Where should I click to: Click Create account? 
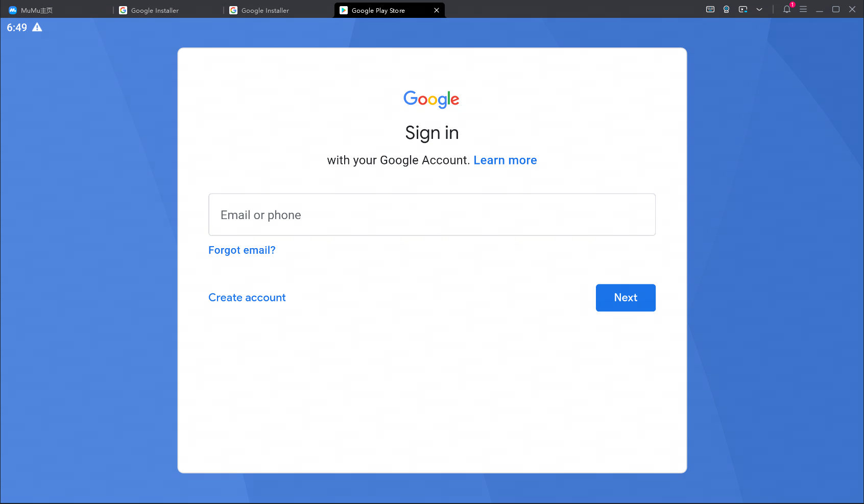pos(247,298)
